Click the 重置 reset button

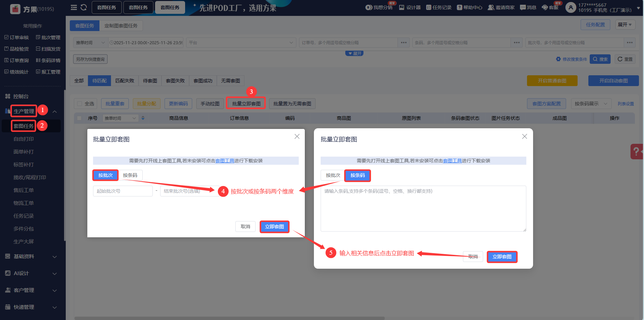[625, 59]
